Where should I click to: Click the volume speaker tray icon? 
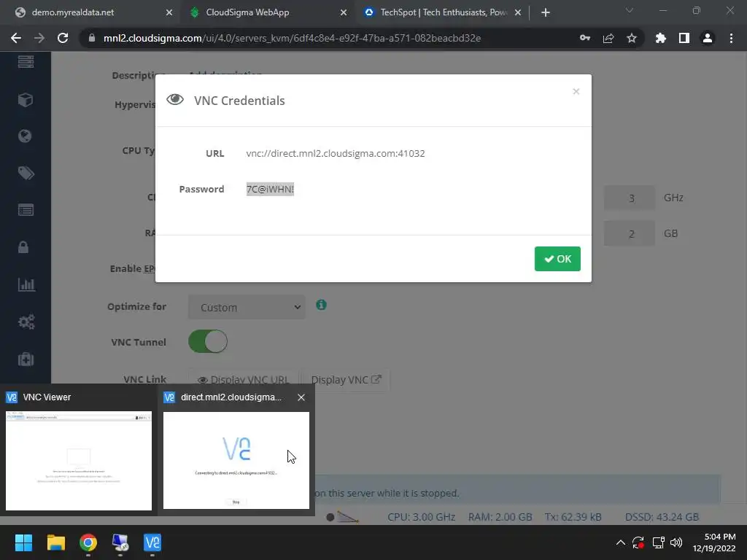(x=676, y=542)
